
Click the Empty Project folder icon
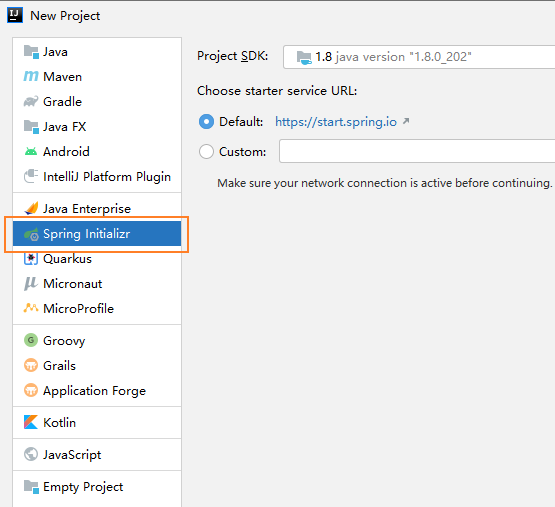31,487
